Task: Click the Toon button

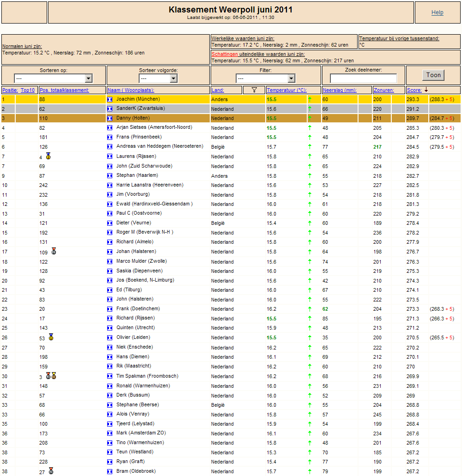Action: pos(433,75)
